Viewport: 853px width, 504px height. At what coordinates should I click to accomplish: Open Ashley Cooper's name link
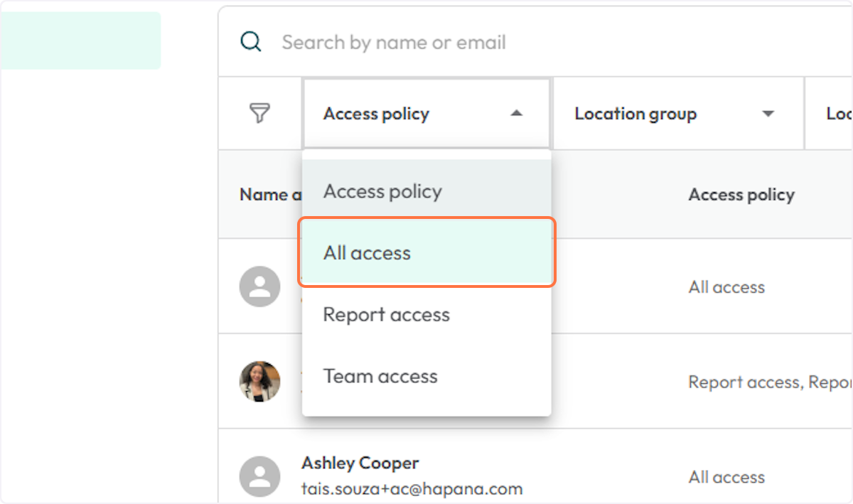coord(360,463)
